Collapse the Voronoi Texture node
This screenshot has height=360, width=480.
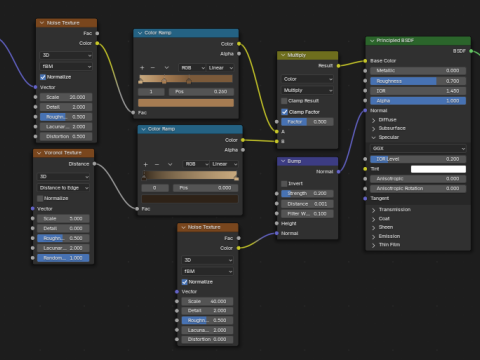(39, 153)
